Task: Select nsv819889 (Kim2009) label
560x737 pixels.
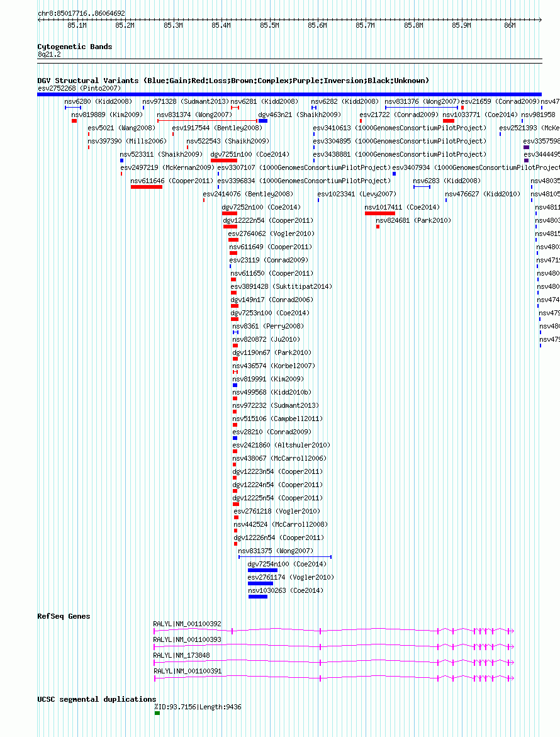Action: (107, 115)
